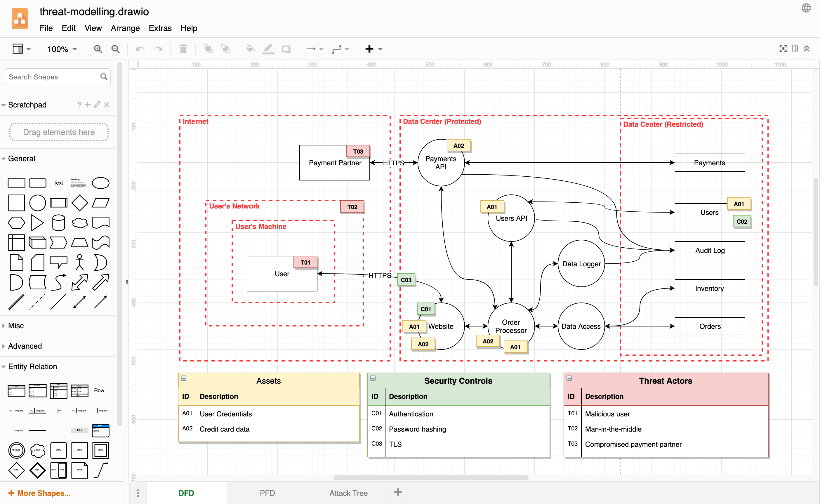Zoom in using the magnifier icon

[98, 49]
